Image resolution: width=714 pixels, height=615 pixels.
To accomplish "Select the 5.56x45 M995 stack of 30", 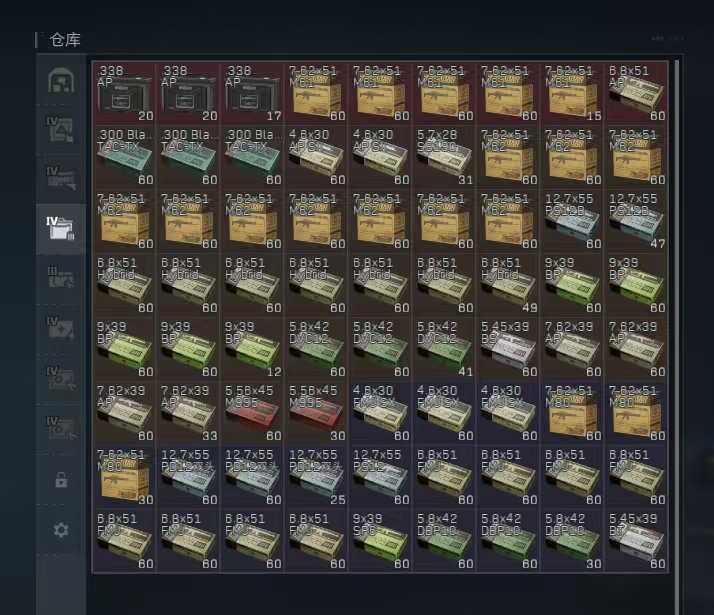I will coord(316,412).
